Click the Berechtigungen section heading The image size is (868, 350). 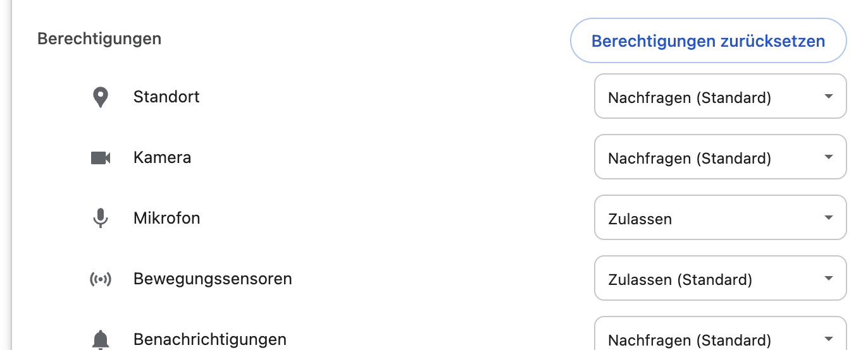click(99, 39)
